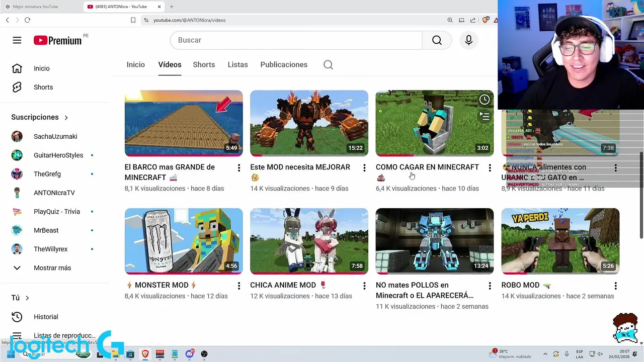Play the blue robot thumbnail video
This screenshot has height=362, width=644.
click(435, 241)
